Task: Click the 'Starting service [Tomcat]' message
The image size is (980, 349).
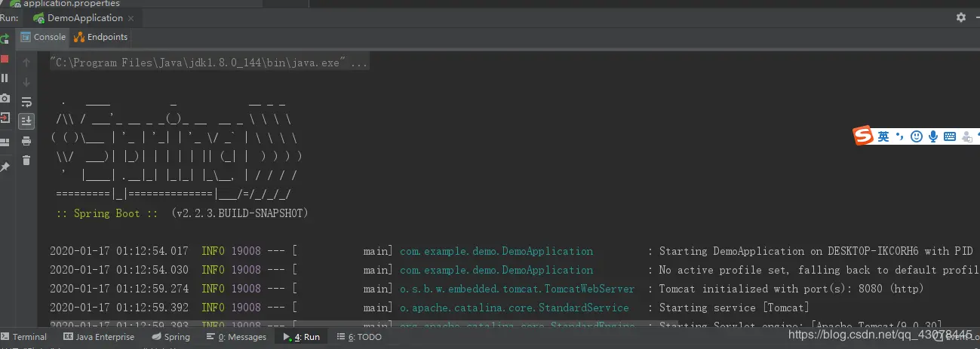Action: pyautogui.click(x=734, y=308)
